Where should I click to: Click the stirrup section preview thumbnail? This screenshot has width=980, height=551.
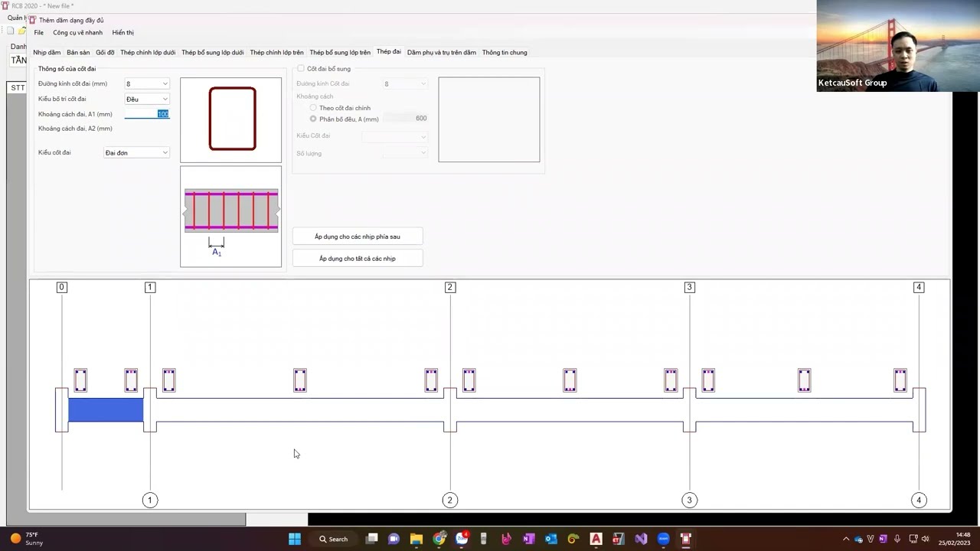[231, 119]
